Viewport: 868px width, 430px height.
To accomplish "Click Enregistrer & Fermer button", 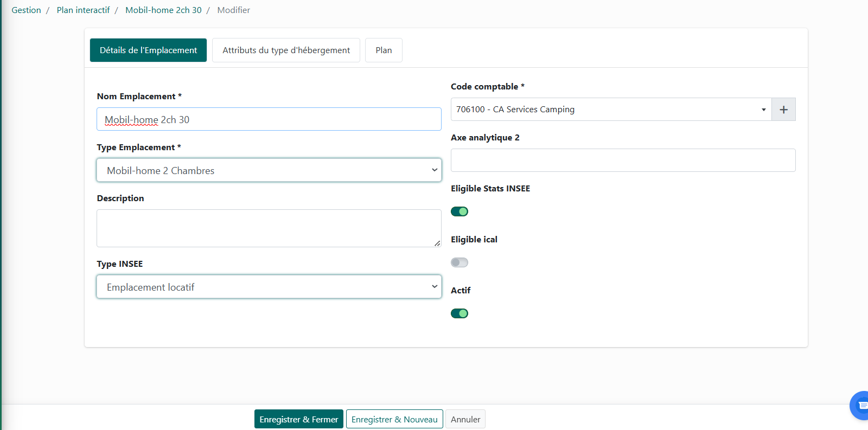I will 298,419.
